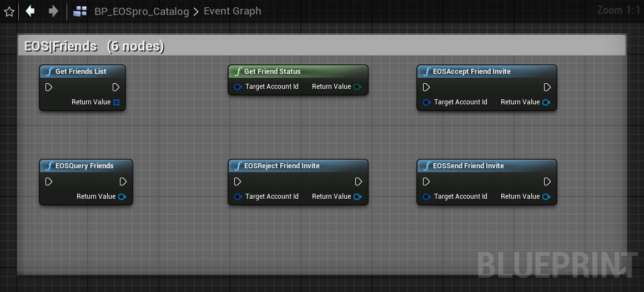Click Get Friend Status Return Value pin
Screen dimensions: 644x292
click(x=358, y=87)
